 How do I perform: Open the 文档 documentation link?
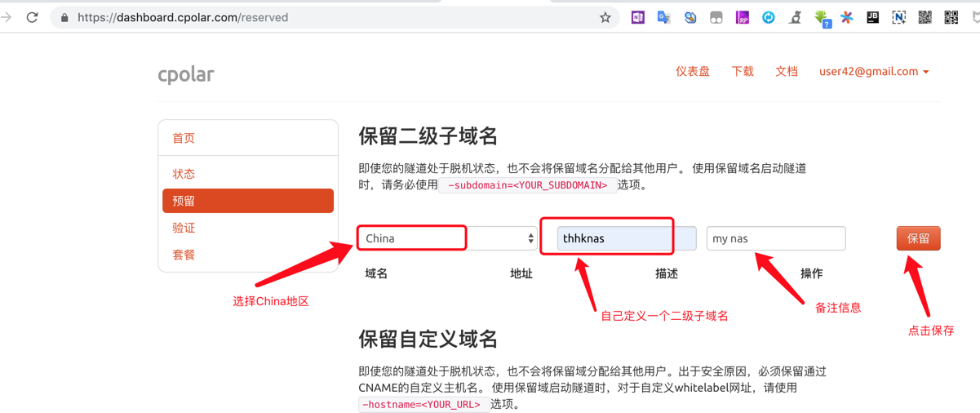(x=787, y=72)
